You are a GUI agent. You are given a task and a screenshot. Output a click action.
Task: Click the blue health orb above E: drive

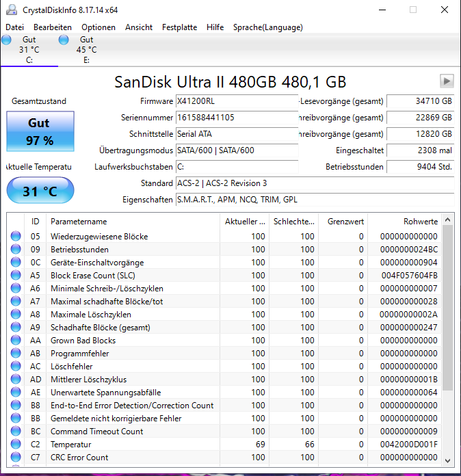coord(64,40)
